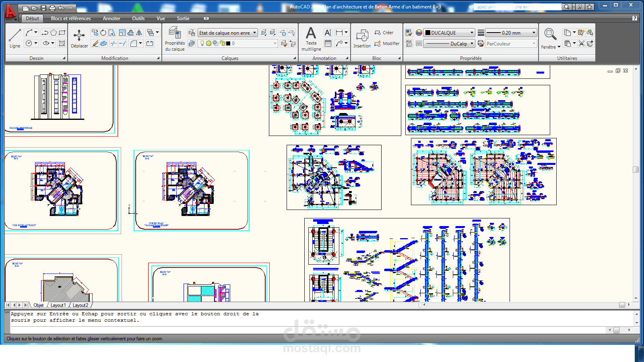
Task: Expand the Calques panel arrow
Action: (295, 58)
